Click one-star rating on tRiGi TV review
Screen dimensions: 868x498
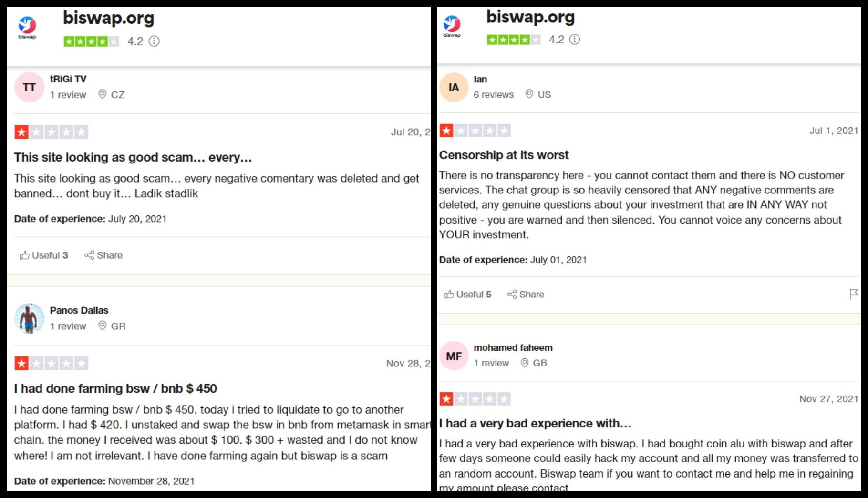click(x=52, y=132)
